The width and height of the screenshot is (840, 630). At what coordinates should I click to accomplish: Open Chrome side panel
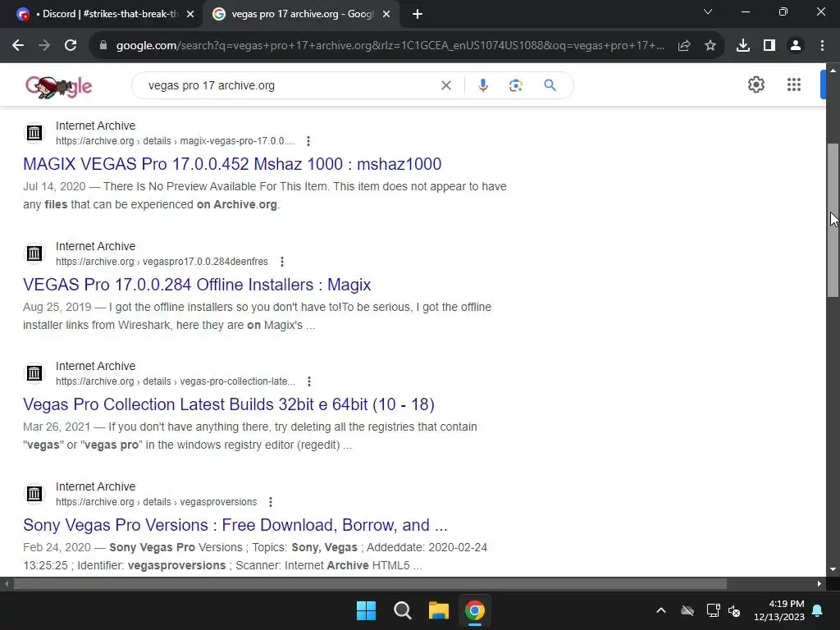tap(769, 46)
